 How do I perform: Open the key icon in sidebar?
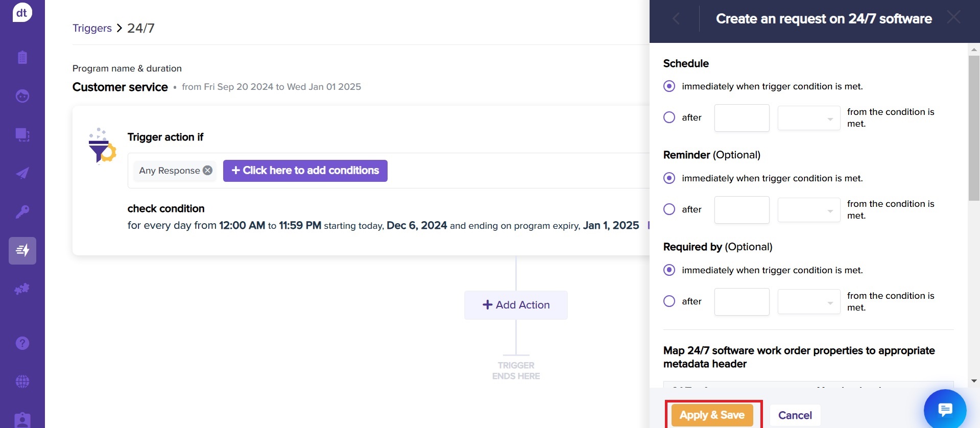point(22,211)
